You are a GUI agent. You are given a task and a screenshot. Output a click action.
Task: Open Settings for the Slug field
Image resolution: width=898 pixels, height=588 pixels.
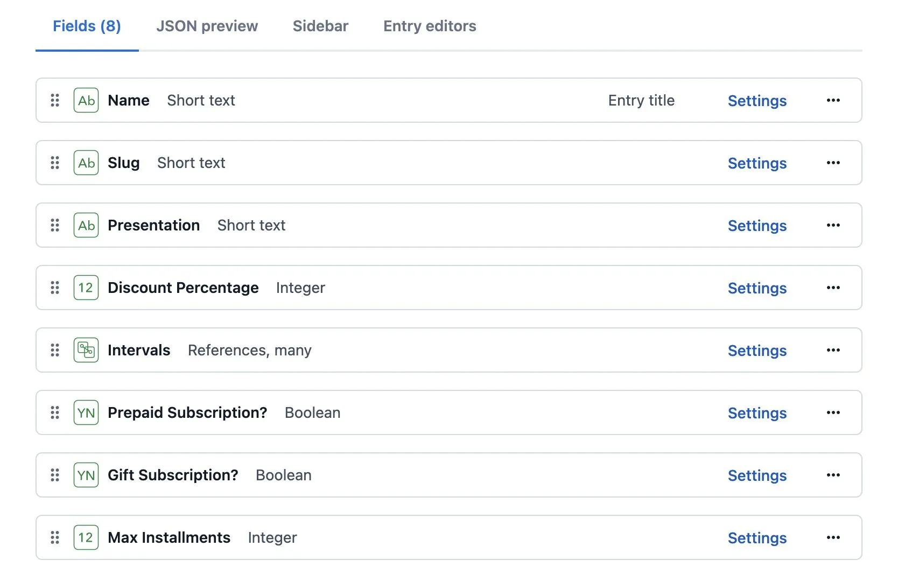(x=757, y=163)
